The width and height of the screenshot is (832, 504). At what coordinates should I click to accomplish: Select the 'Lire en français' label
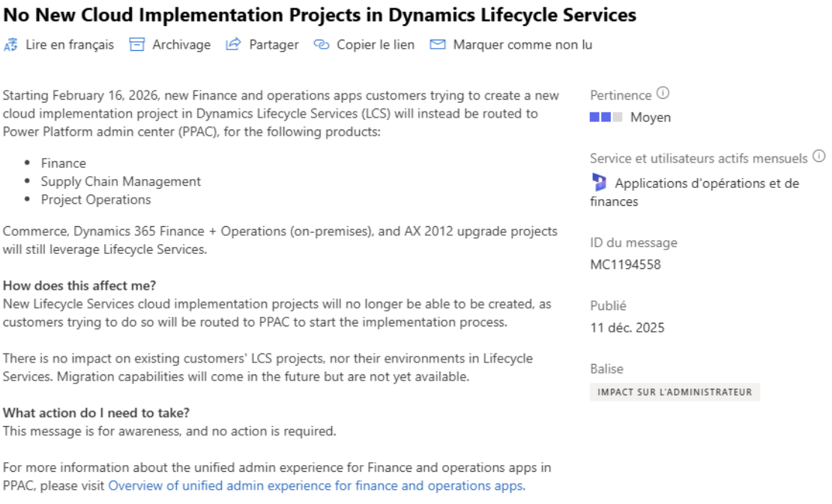(70, 45)
